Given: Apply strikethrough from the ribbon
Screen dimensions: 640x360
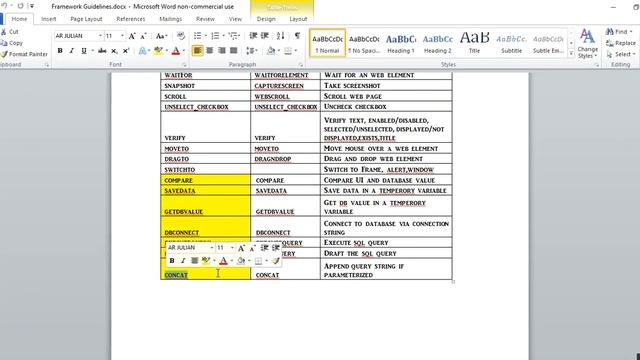Looking at the screenshot, I should [102, 51].
